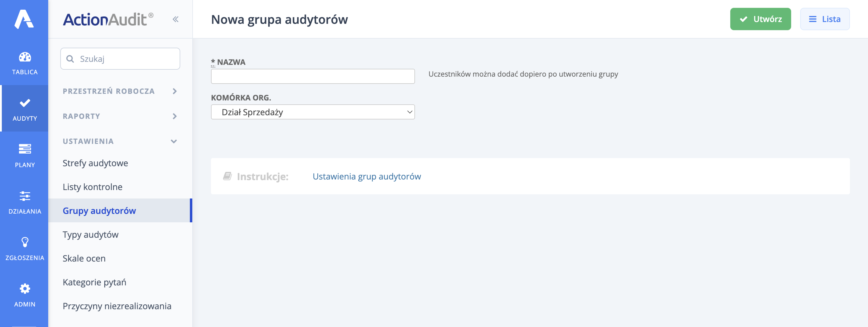The width and height of the screenshot is (868, 327).
Task: Navigate to Listy kontrolne
Action: pos(92,186)
